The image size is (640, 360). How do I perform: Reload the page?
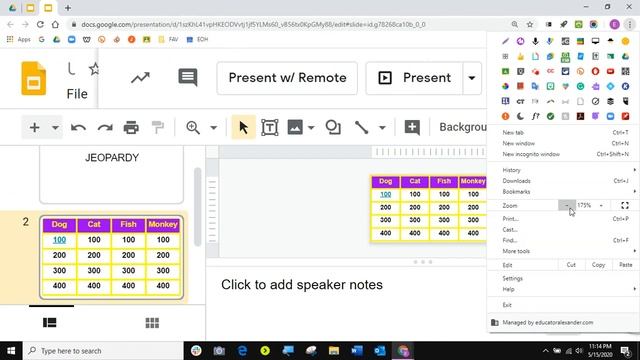click(40, 24)
